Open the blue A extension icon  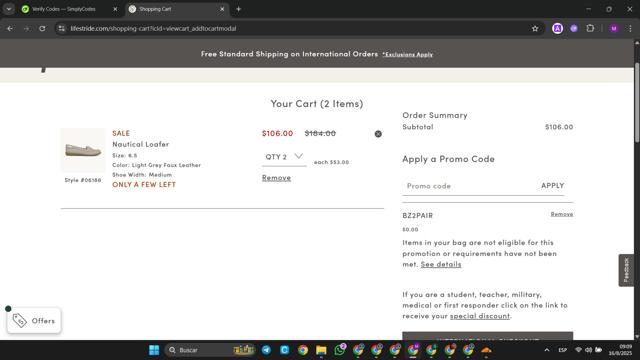pyautogui.click(x=558, y=29)
